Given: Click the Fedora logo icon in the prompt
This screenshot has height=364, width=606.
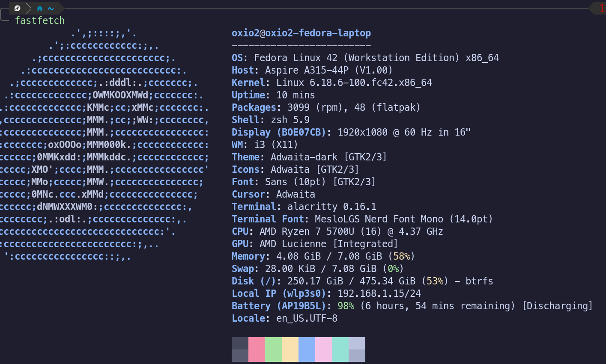Looking at the screenshot, I should (x=18, y=8).
